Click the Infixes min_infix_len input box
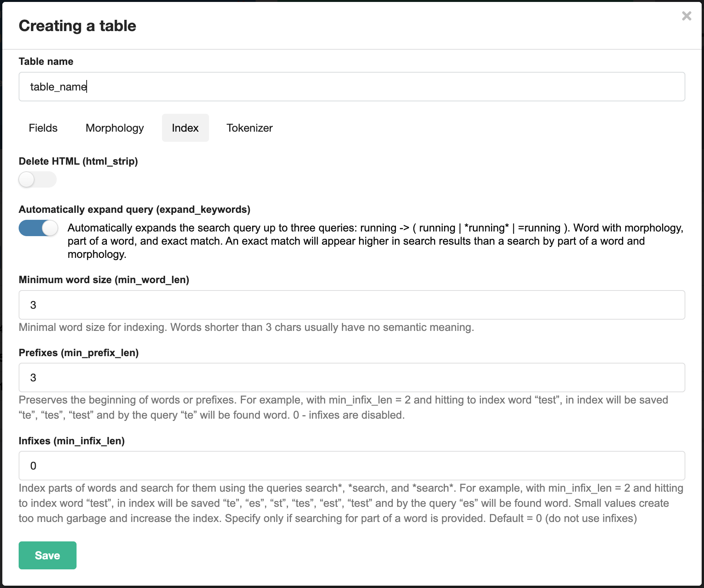This screenshot has height=588, width=704. point(352,466)
